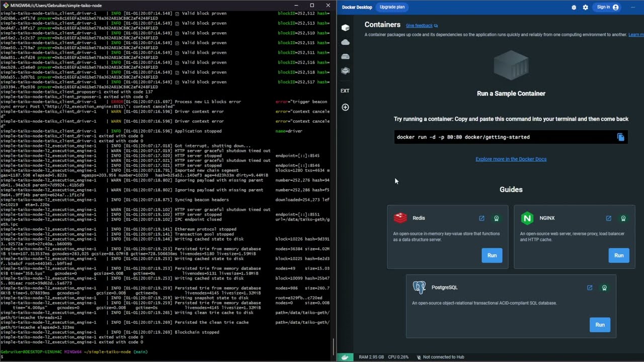This screenshot has height=362, width=644.
Task: Open NGINX external link icon
Action: point(608,218)
